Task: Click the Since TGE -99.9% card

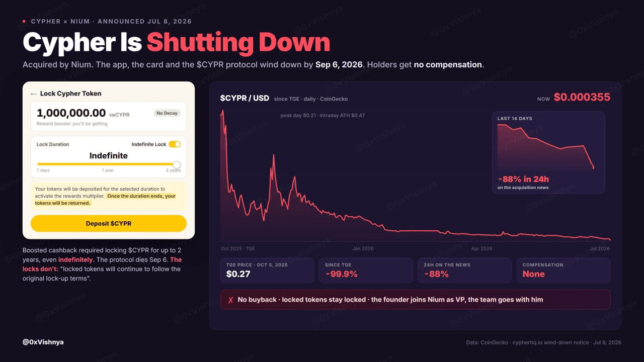Action: click(366, 270)
